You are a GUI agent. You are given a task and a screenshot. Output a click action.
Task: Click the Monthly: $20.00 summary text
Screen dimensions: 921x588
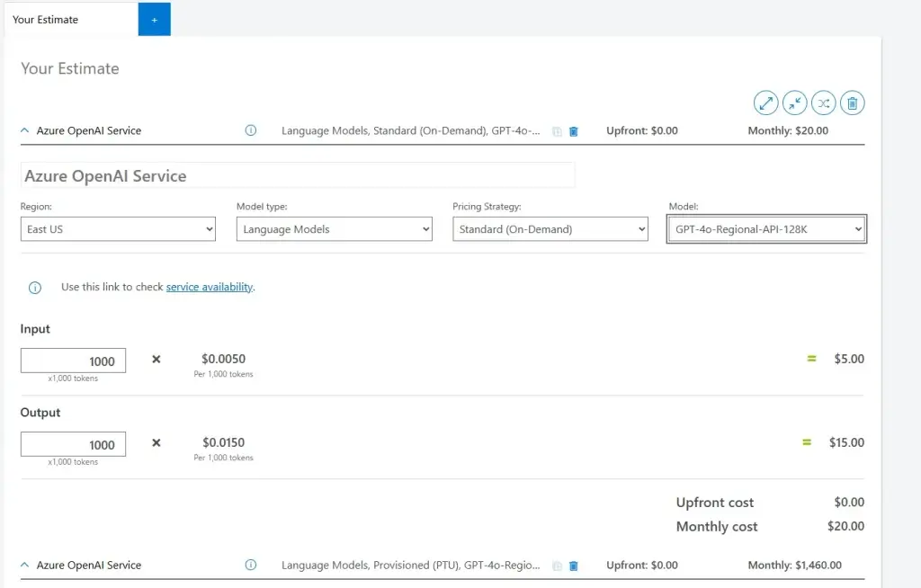click(788, 130)
